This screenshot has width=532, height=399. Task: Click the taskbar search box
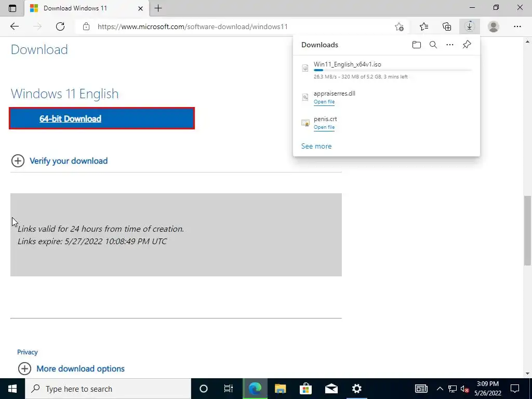tap(108, 389)
